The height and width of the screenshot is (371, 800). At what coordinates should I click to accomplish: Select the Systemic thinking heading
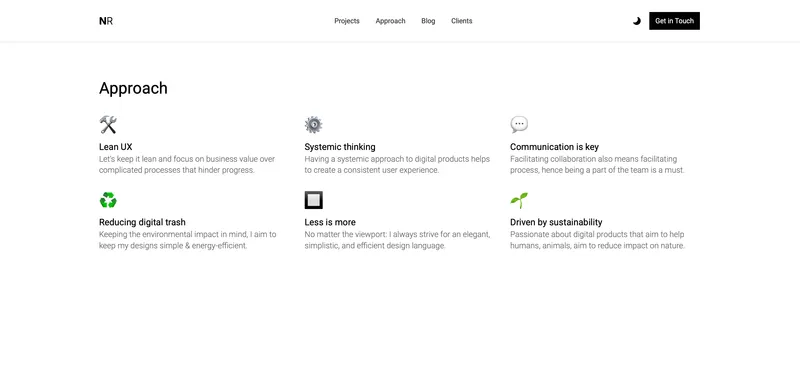[x=340, y=147]
